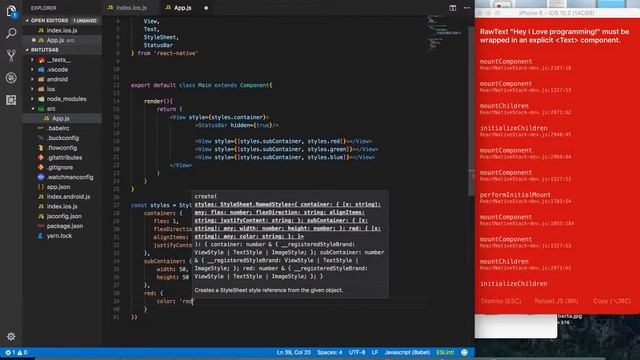The image size is (640, 360).
Task: Click the feedback smiley in status bar
Action: click(x=464, y=352)
